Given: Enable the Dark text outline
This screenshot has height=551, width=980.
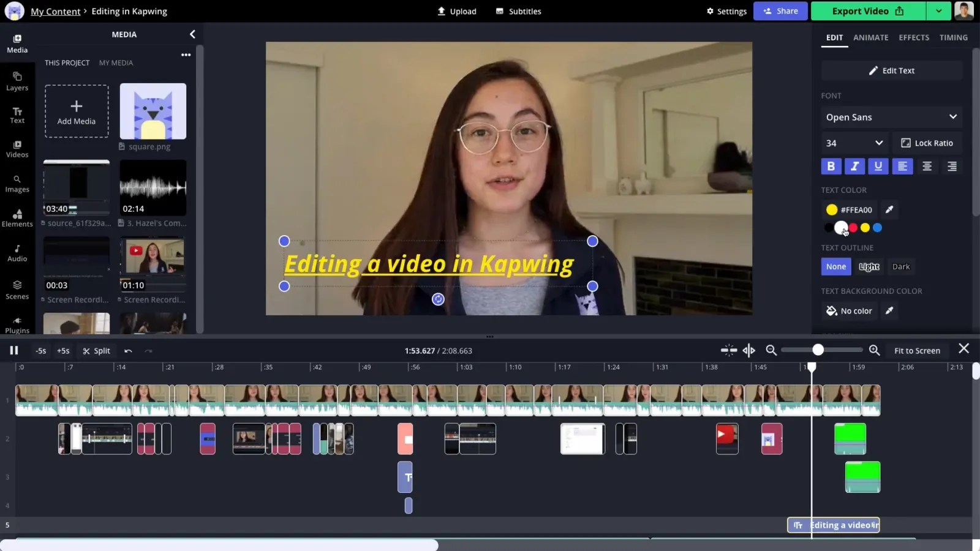Looking at the screenshot, I should [900, 266].
